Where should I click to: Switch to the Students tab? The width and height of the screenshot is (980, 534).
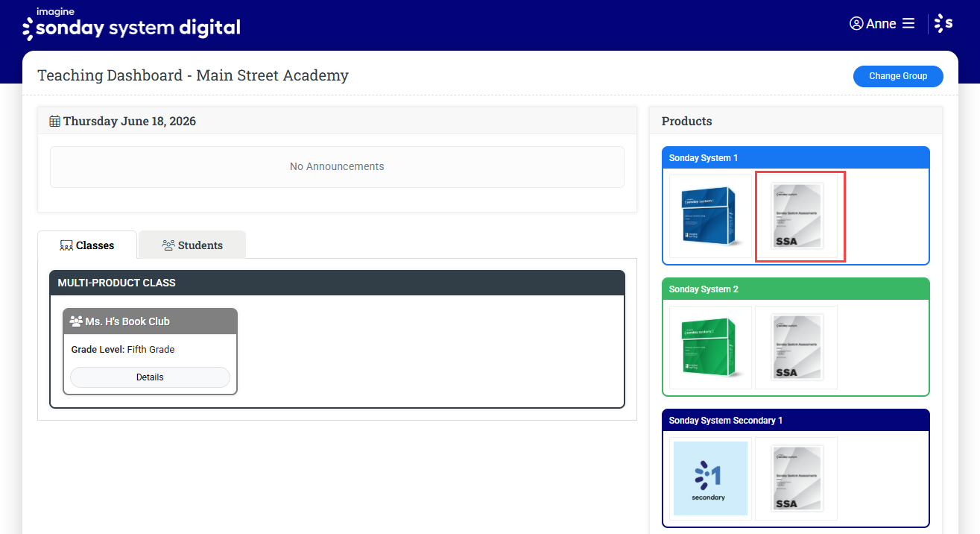[192, 245]
